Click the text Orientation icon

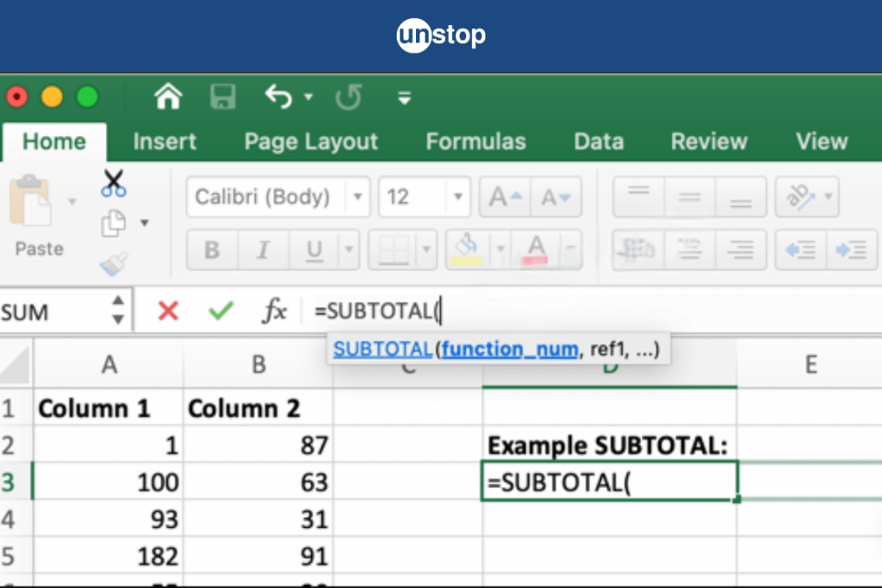pos(800,197)
